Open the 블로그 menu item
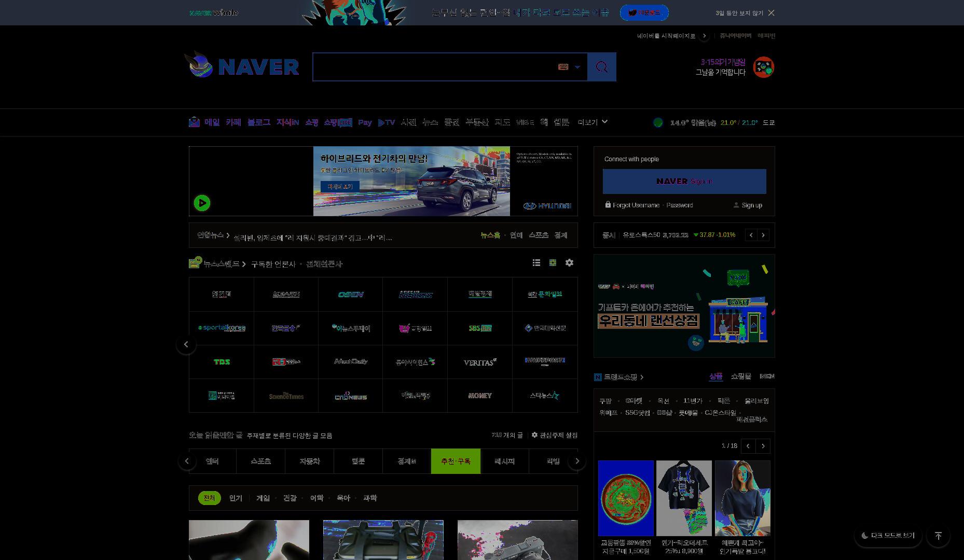This screenshot has height=560, width=964. pyautogui.click(x=258, y=122)
